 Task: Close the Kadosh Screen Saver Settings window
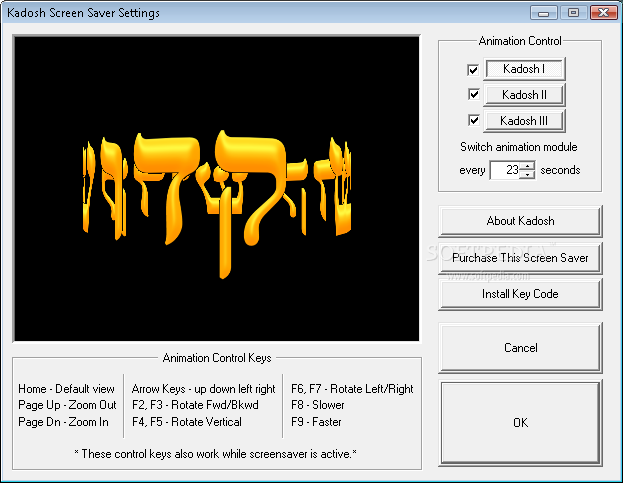pyautogui.click(x=603, y=13)
